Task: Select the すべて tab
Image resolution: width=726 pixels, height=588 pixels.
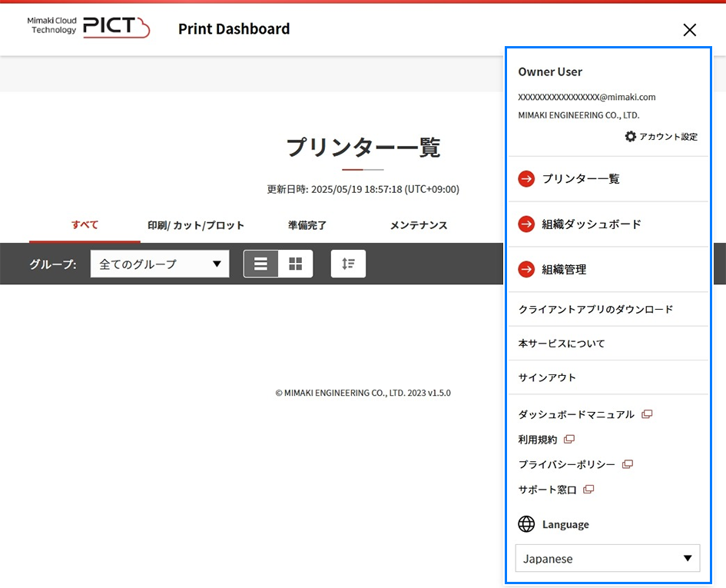Action: pyautogui.click(x=85, y=225)
